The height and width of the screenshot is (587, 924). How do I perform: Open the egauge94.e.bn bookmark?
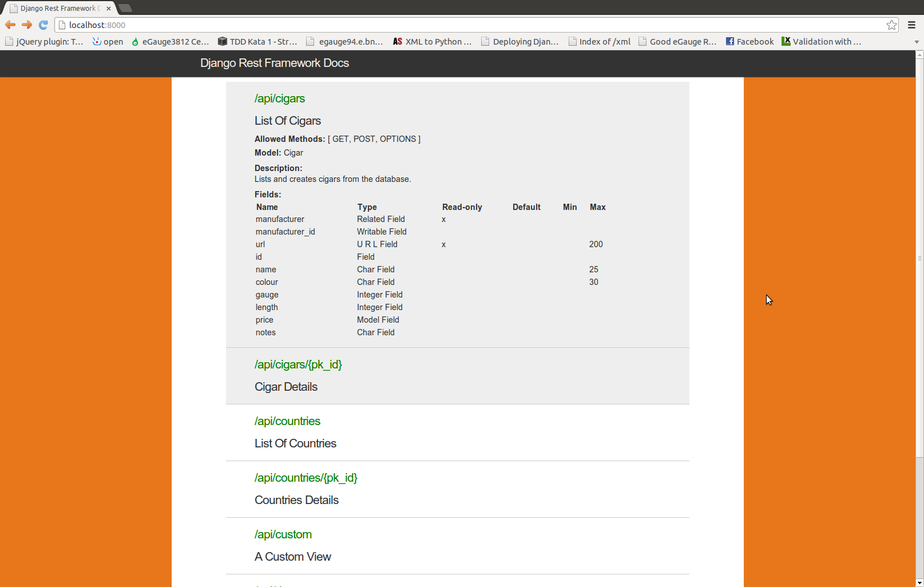pos(344,42)
